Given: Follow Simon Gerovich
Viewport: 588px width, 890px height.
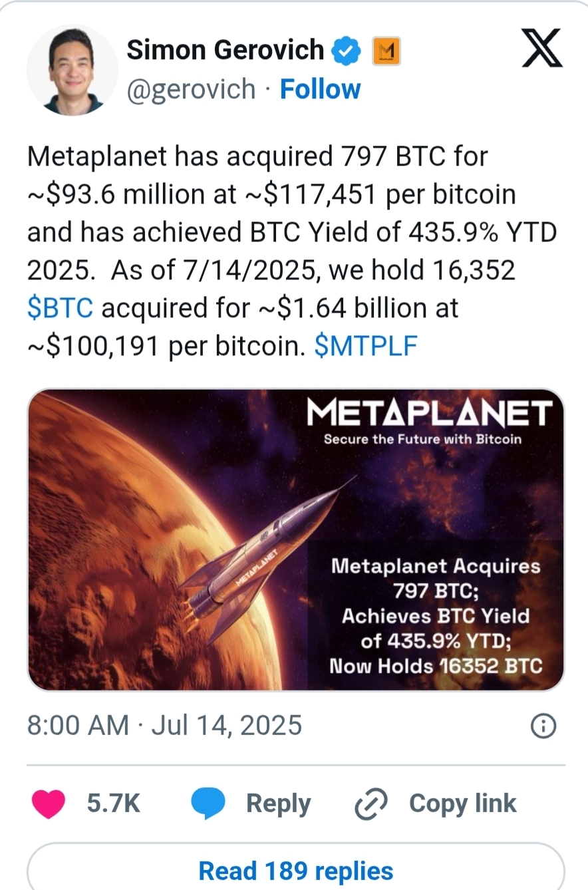Looking at the screenshot, I should 320,89.
